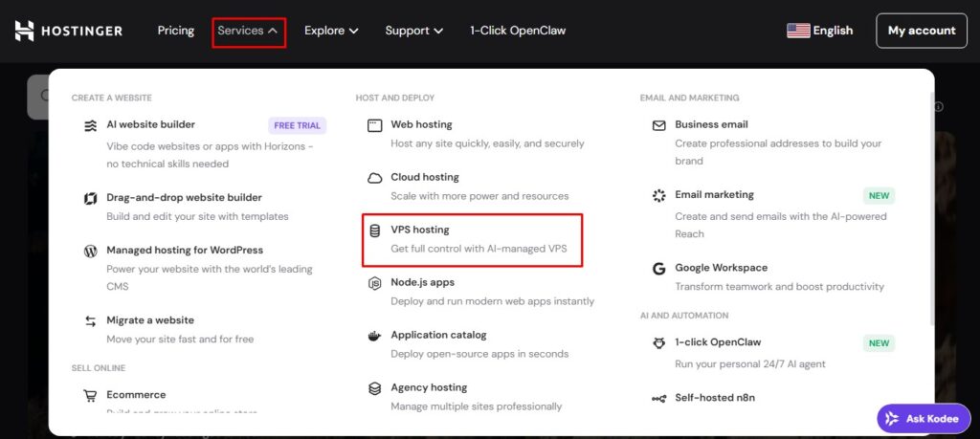Open the Ask Kodee chat button
The width and height of the screenshot is (980, 439).
pos(924,418)
